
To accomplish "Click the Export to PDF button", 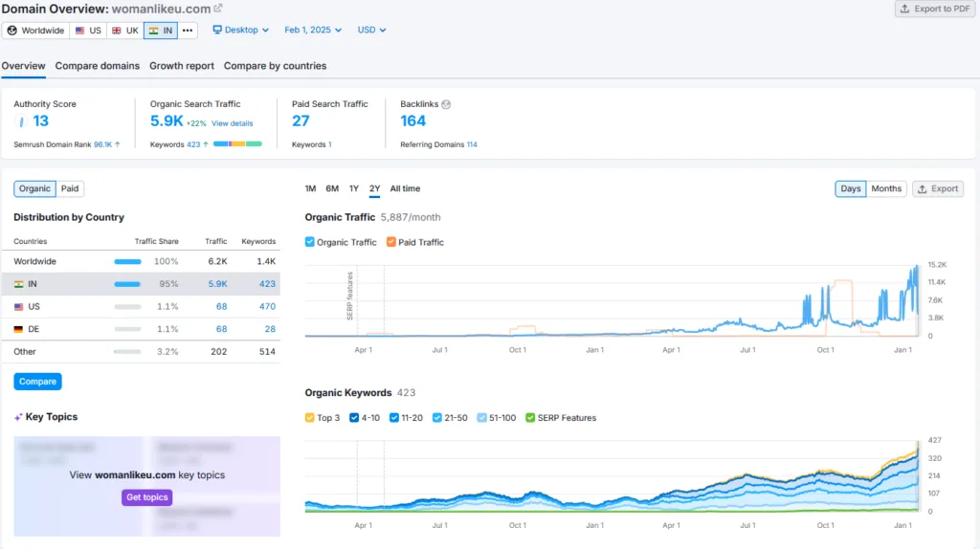I will (x=935, y=9).
